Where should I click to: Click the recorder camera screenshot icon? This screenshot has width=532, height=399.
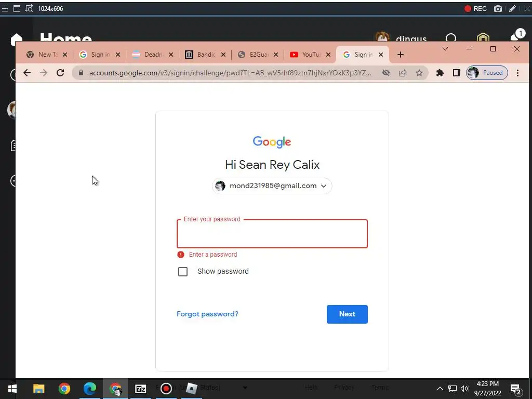[x=498, y=8]
